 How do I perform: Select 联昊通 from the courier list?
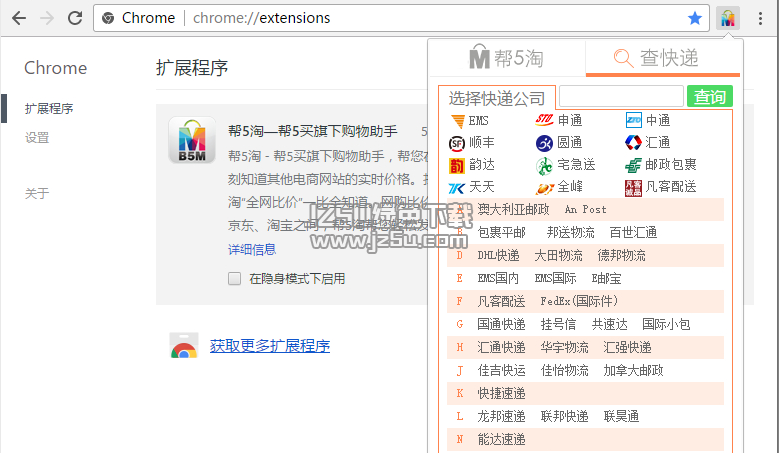[621, 416]
